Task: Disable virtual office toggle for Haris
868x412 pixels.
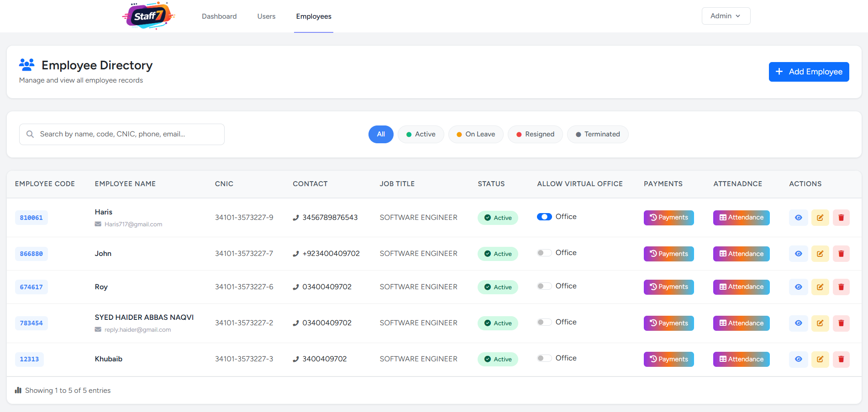Action: click(x=544, y=217)
